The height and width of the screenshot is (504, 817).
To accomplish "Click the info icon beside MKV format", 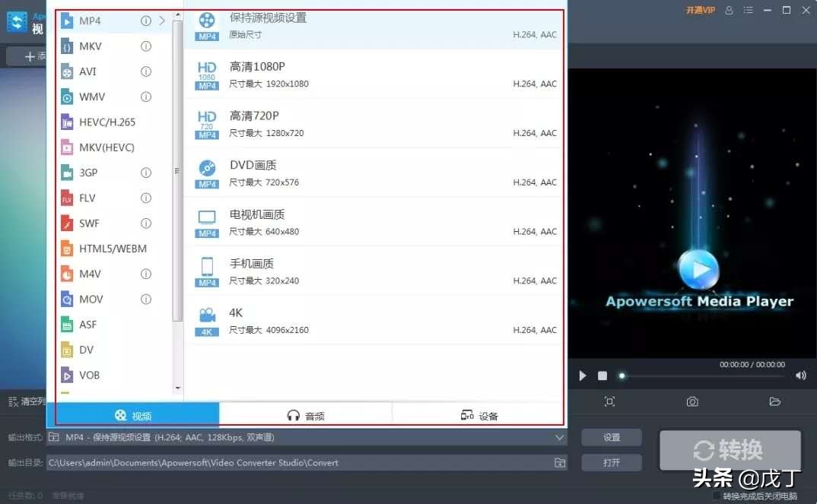I will click(x=145, y=46).
